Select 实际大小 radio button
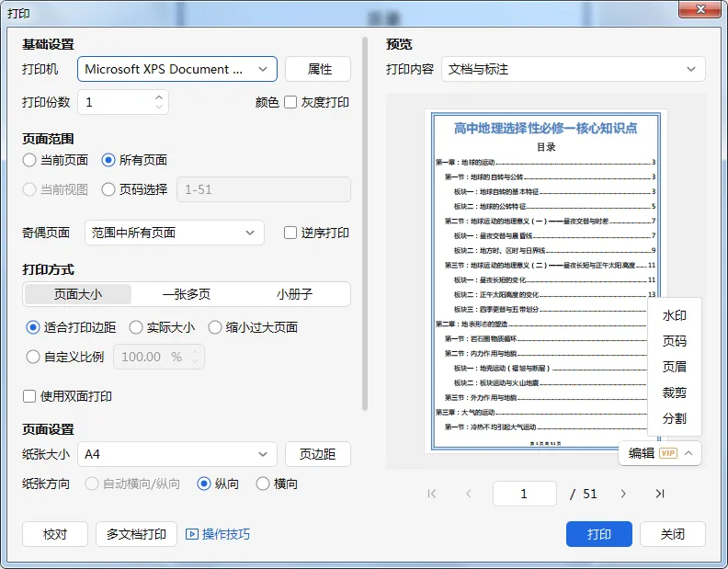This screenshot has height=569, width=728. tap(136, 327)
